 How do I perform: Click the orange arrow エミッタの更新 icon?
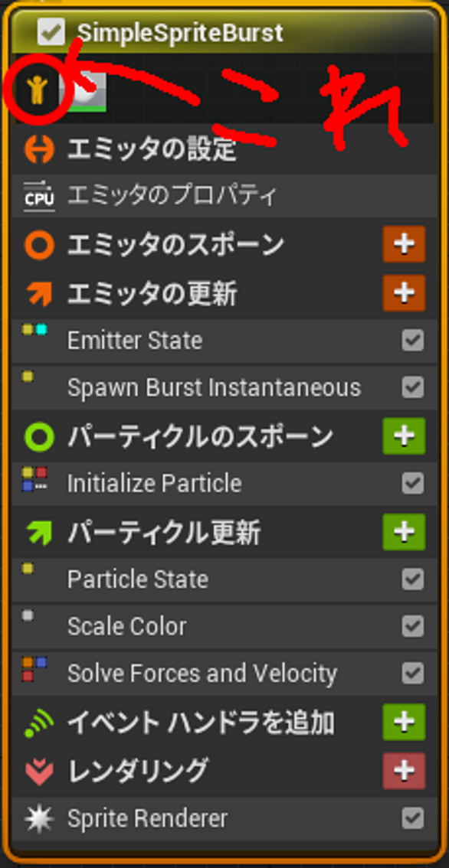coord(39,293)
